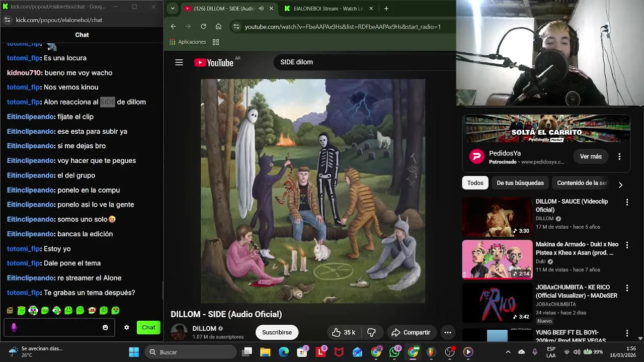
Task: Click the Soltá el carrito ad banner
Action: tap(546, 129)
